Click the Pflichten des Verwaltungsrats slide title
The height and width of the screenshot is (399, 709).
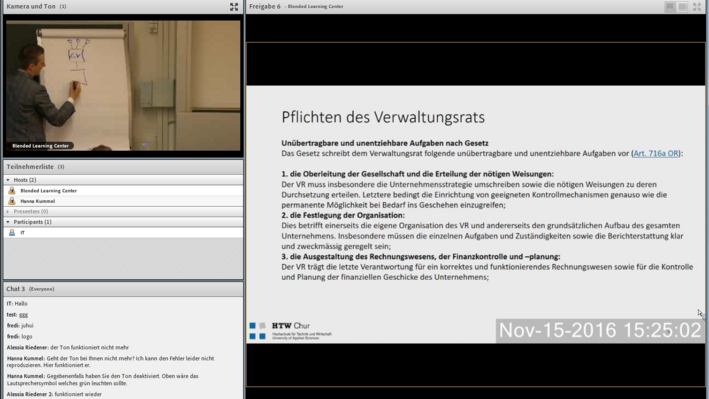tap(383, 117)
